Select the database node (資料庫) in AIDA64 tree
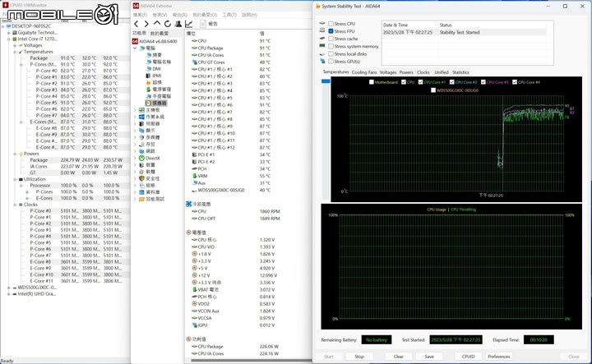Image resolution: width=592 pixels, height=364 pixels. click(x=149, y=192)
